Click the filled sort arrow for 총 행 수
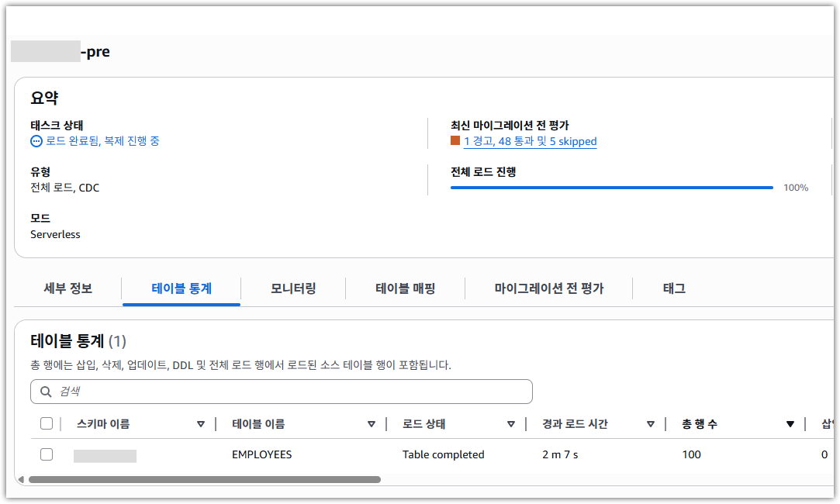This screenshot has height=504, width=840. [x=790, y=424]
